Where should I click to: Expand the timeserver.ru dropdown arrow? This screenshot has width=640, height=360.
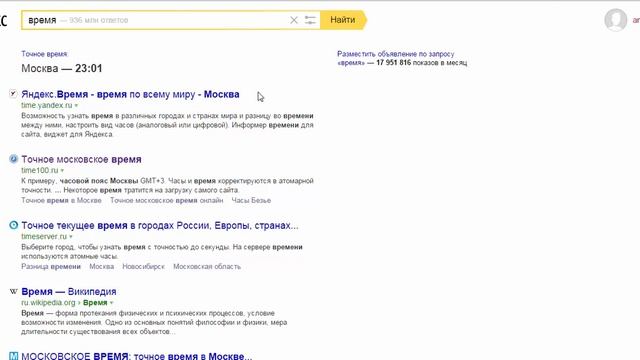click(x=71, y=237)
